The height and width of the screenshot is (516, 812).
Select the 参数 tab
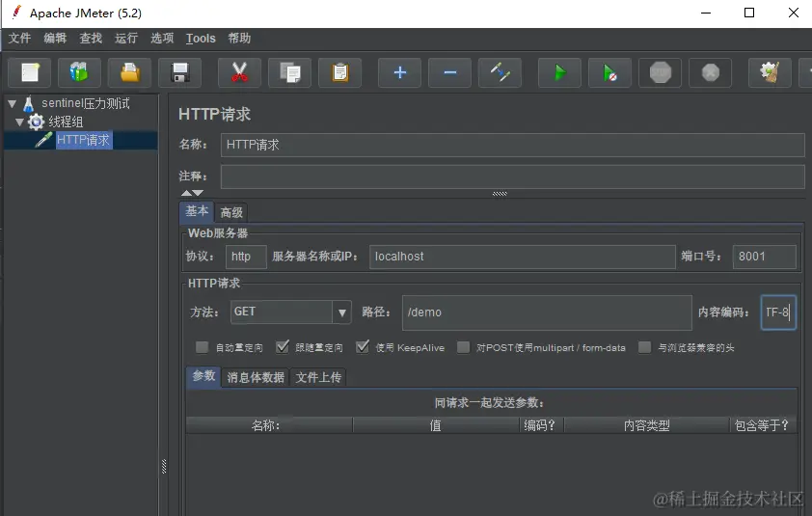tap(203, 376)
